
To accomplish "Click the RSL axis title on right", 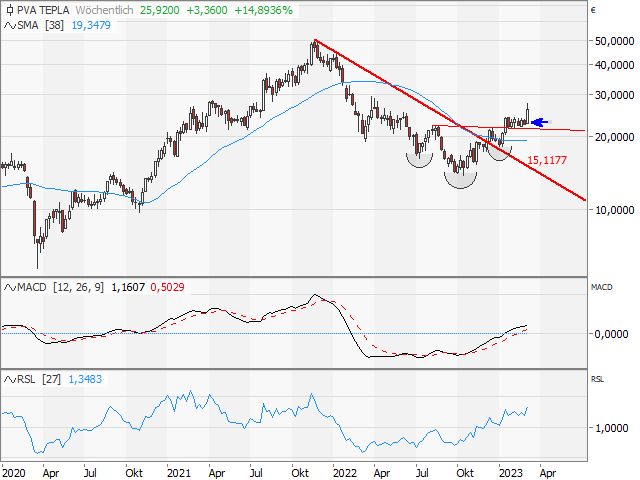I will click(597, 380).
